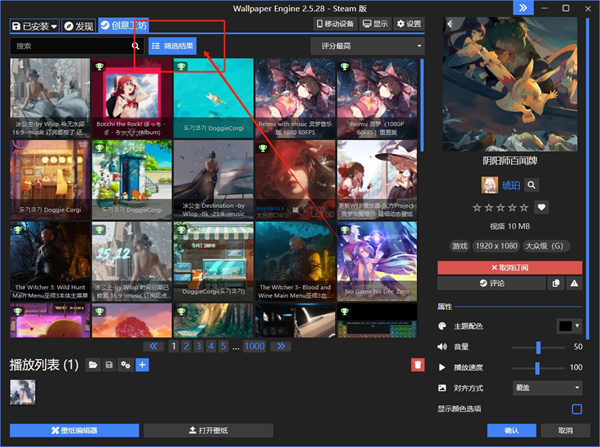The width and height of the screenshot is (600, 447).
Task: Click the wallpaper grid vertical scrollbar
Action: pyautogui.click(x=422, y=105)
